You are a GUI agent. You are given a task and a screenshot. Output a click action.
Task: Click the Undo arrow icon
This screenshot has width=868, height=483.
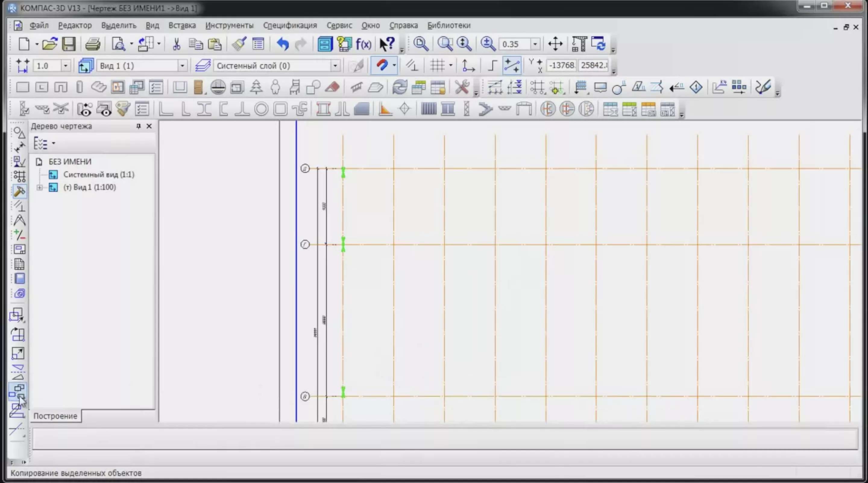pos(283,44)
